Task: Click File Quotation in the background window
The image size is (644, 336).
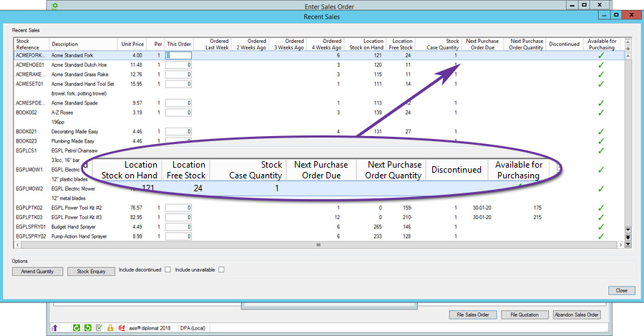Action: tap(525, 315)
